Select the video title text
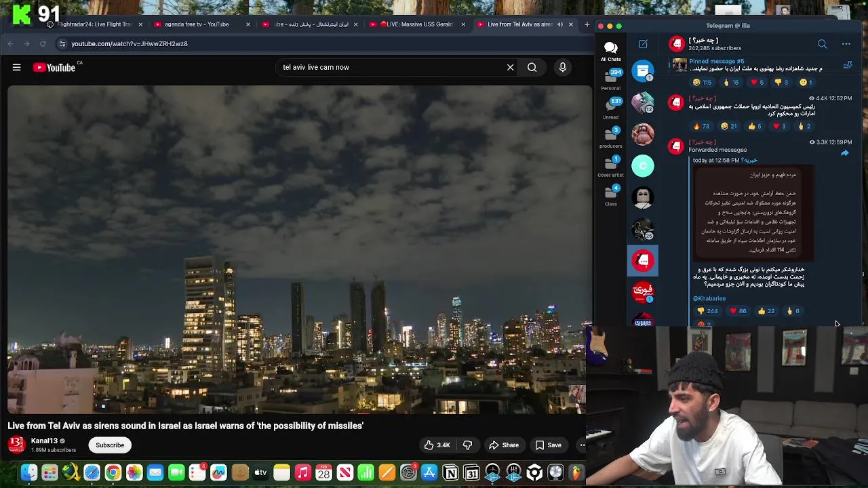Viewport: 868px width, 488px height. 186,426
